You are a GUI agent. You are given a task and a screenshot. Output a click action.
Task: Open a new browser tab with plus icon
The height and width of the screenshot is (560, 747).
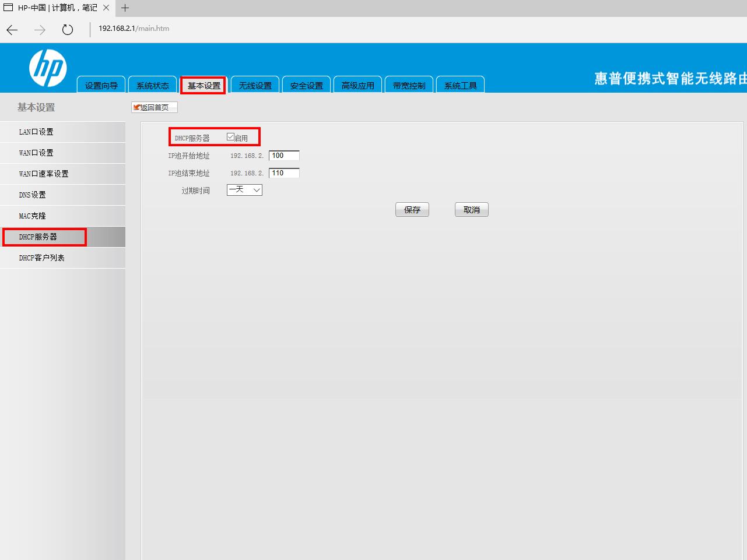click(125, 8)
